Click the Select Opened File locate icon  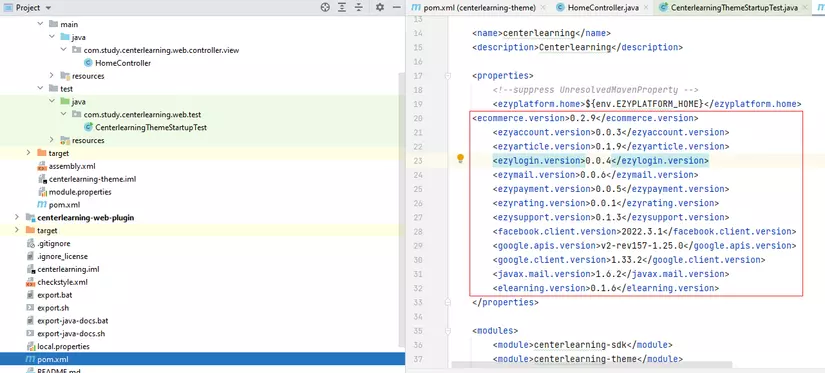[x=325, y=7]
